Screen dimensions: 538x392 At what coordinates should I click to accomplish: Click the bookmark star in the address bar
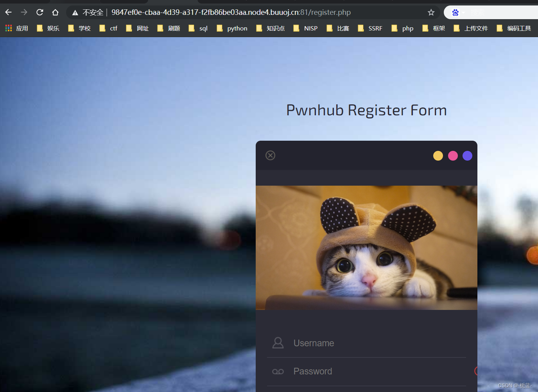(431, 12)
